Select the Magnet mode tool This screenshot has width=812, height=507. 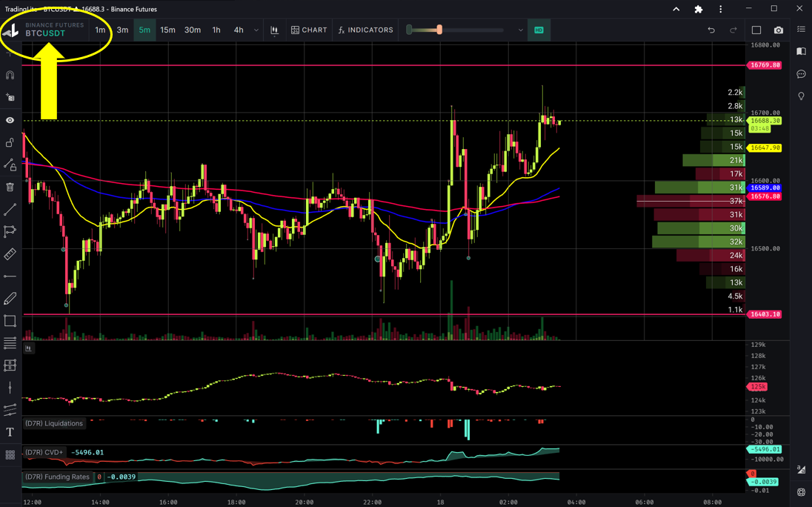10,74
